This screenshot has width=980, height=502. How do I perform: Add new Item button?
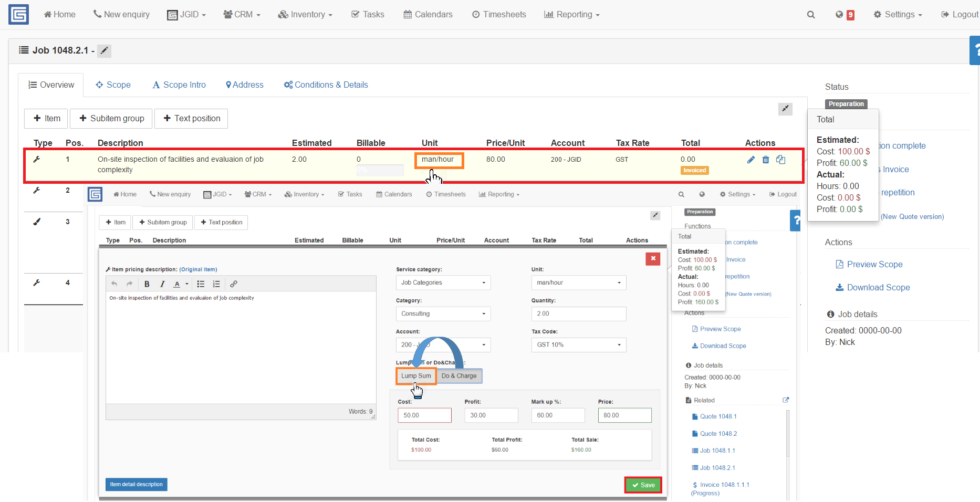tap(47, 119)
